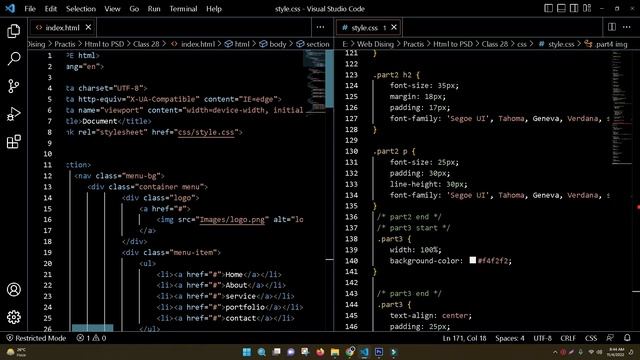Image resolution: width=640 pixels, height=360 pixels.
Task: Click the '.part4 img' symbol breadcrumb
Action: click(x=606, y=44)
